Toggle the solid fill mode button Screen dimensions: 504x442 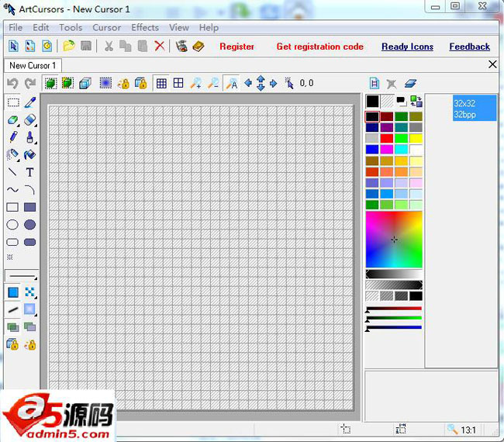(13, 292)
